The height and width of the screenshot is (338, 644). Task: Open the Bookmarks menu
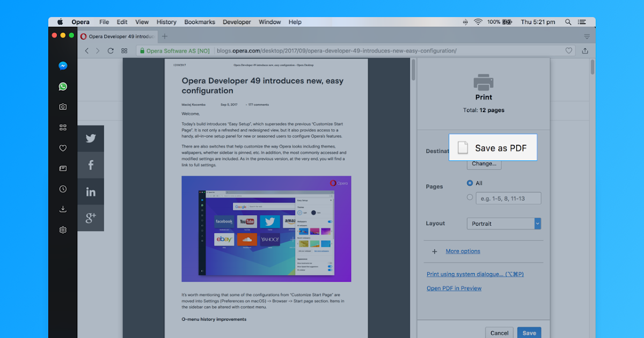[200, 22]
